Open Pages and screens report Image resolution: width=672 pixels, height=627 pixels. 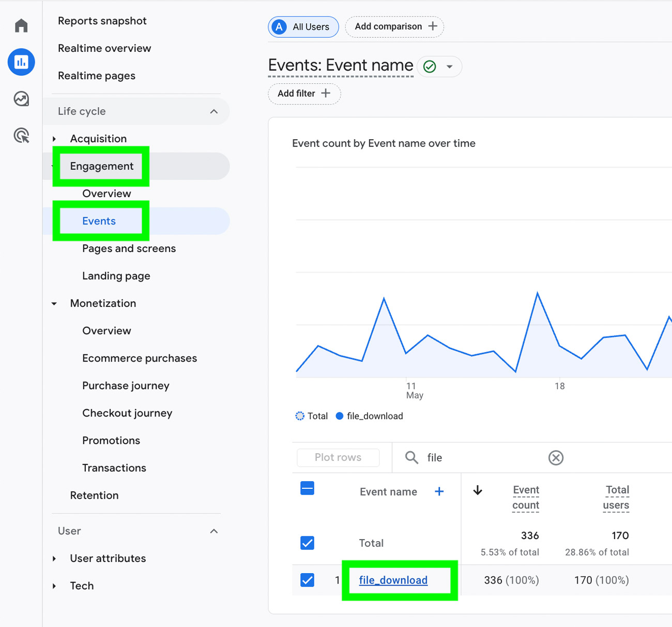coord(129,248)
